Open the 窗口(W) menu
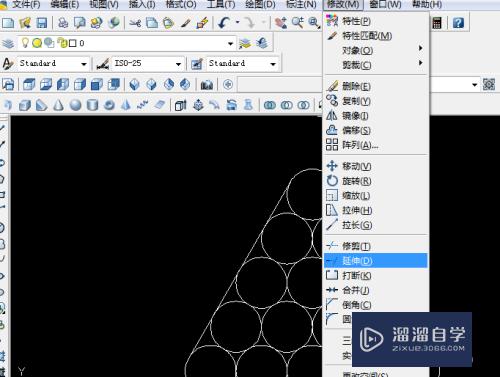This screenshot has height=377, width=500. click(x=385, y=5)
